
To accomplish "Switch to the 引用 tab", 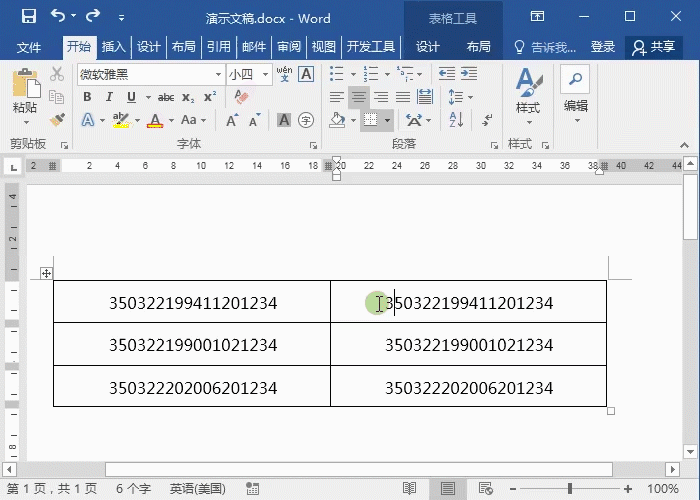I will tap(219, 46).
